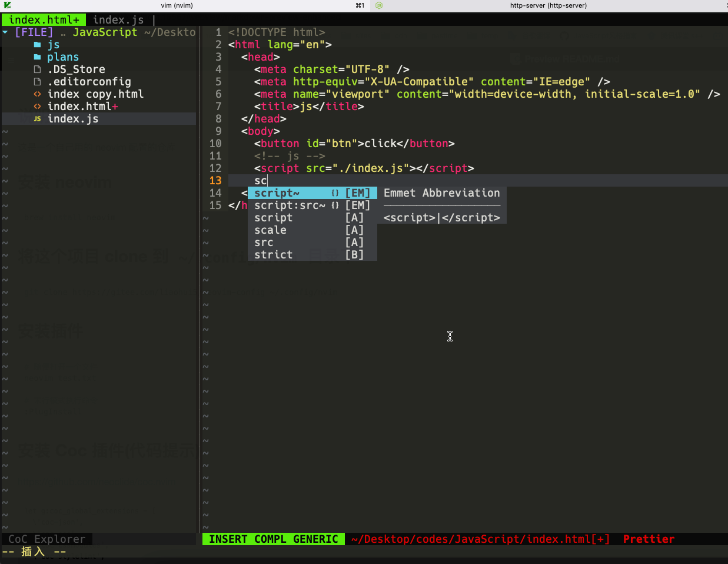Choose the script:src~ Emmet completion
Image resolution: width=728 pixels, height=564 pixels.
tap(313, 205)
